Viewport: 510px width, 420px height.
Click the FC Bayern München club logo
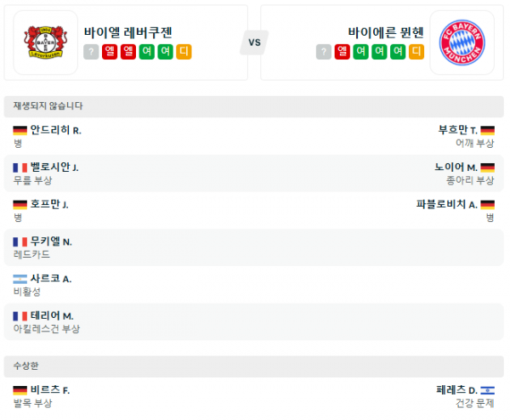coord(461,43)
